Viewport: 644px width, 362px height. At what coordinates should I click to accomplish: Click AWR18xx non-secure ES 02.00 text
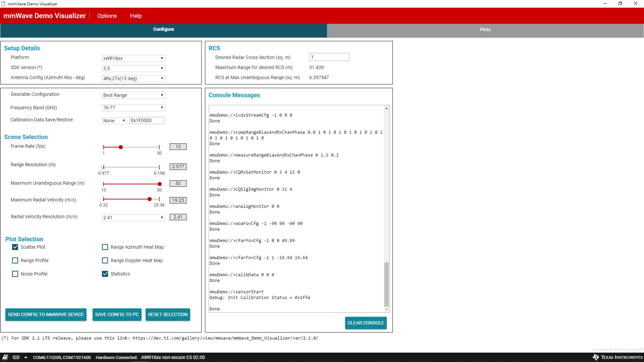point(173,357)
